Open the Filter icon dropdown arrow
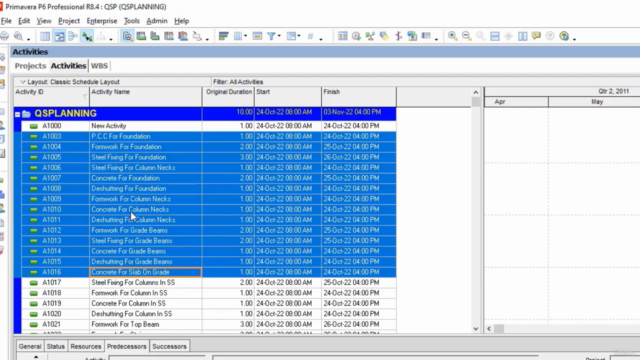 pyautogui.click(x=279, y=36)
